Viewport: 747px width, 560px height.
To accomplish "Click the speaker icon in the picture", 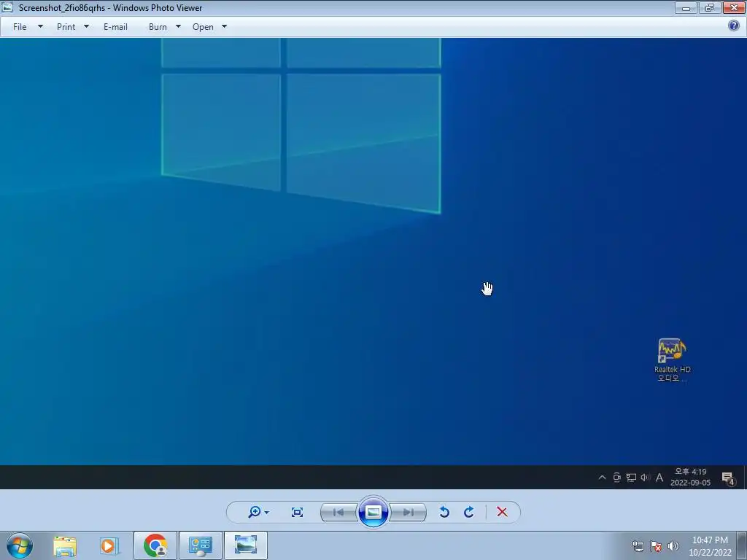I will pyautogui.click(x=645, y=478).
